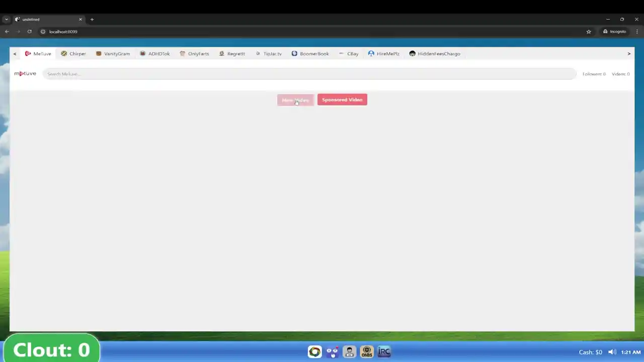Click the Cash: $0 display
The image size is (644, 362).
coord(590,352)
